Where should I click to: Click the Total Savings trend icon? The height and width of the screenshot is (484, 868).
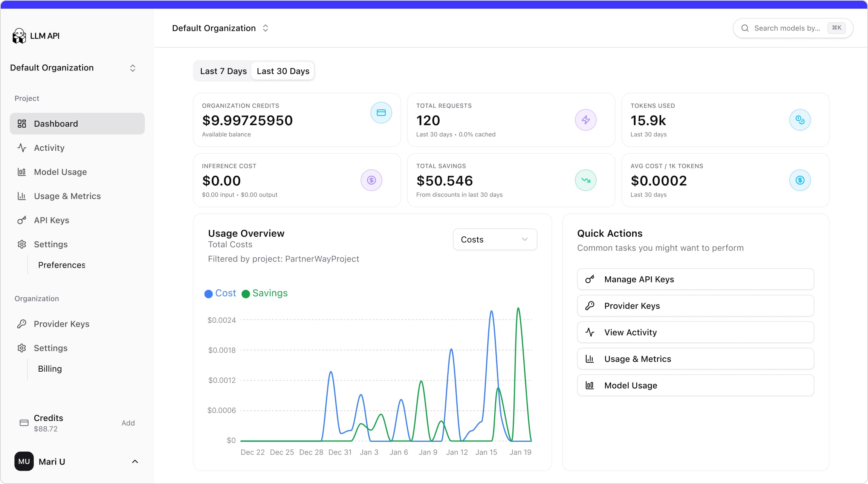(585, 180)
